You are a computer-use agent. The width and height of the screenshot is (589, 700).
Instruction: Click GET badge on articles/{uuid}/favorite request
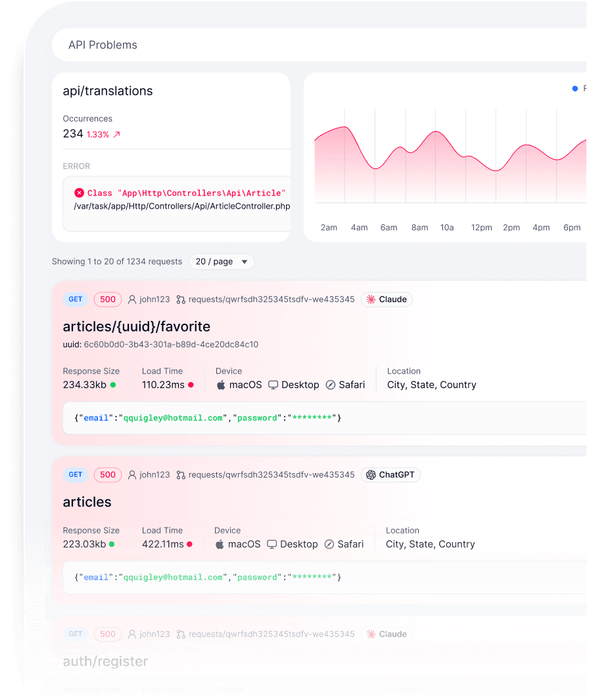(x=76, y=299)
